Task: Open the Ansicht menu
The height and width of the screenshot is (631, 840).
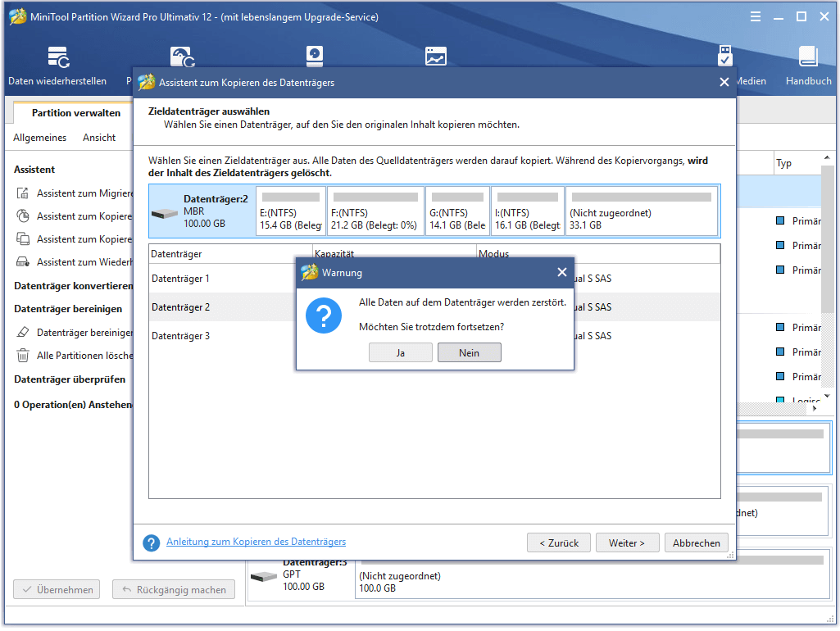Action: click(99, 138)
